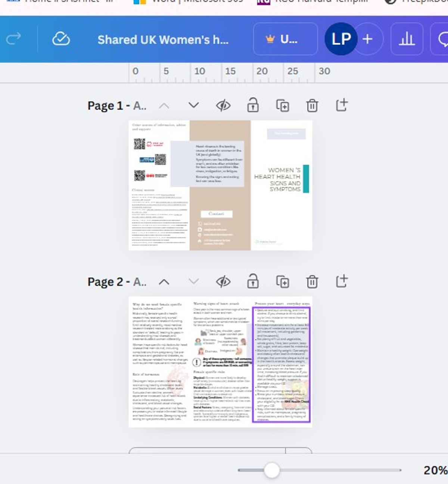Image resolution: width=448 pixels, height=484 pixels.
Task: Select the purple-outlined text box on Page 2
Action: [281, 365]
